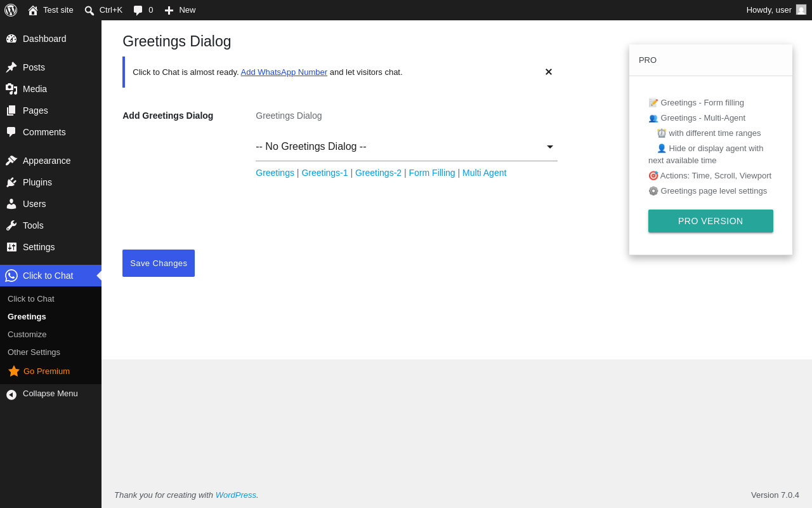
Task: Open the Multi Agent link
Action: point(485,173)
